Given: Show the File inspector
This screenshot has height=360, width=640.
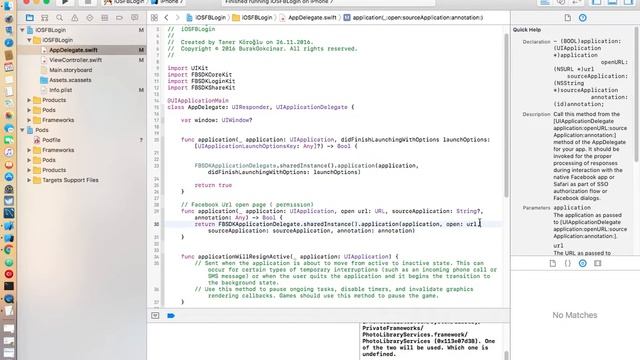Looking at the screenshot, I should pos(568,18).
